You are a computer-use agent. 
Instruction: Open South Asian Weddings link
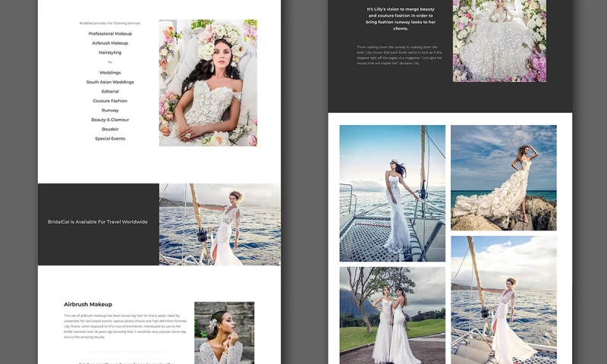[x=110, y=82]
